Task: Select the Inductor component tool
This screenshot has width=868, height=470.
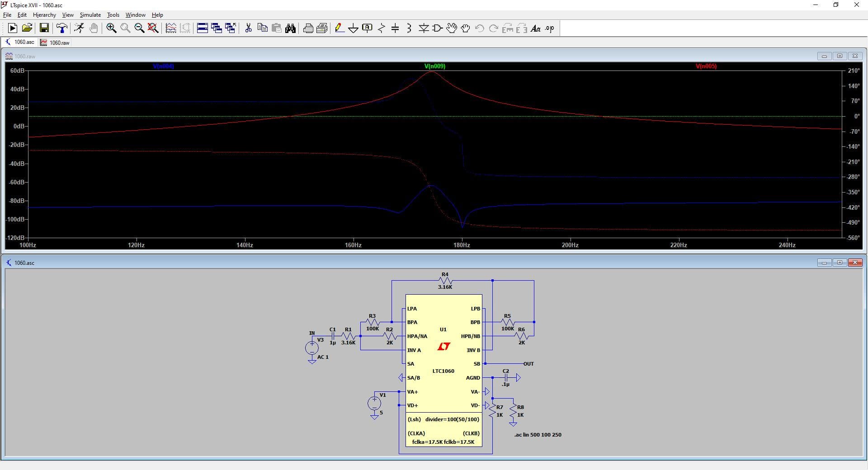Action: click(x=408, y=28)
